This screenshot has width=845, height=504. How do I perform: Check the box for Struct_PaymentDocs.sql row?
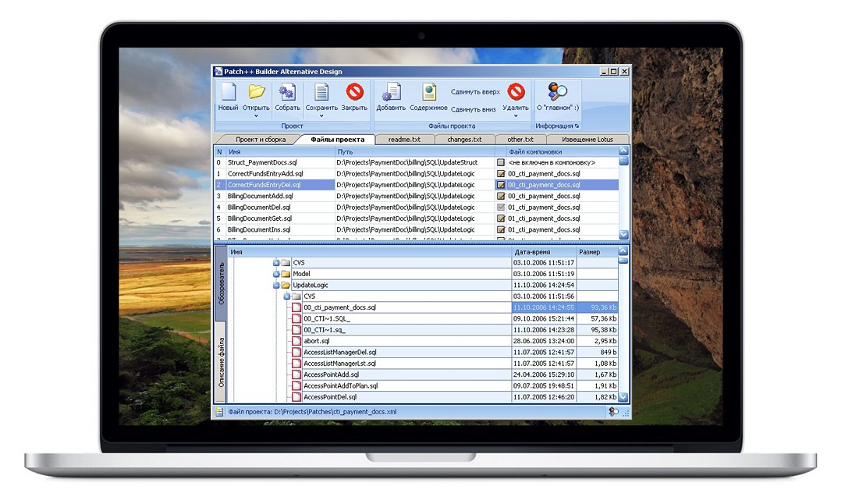pos(501,162)
